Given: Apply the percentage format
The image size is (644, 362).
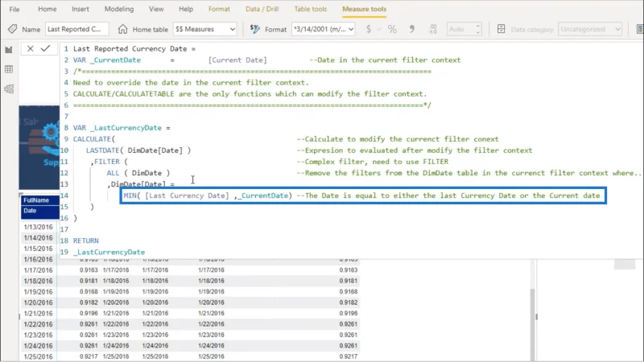Looking at the screenshot, I should pos(392,29).
